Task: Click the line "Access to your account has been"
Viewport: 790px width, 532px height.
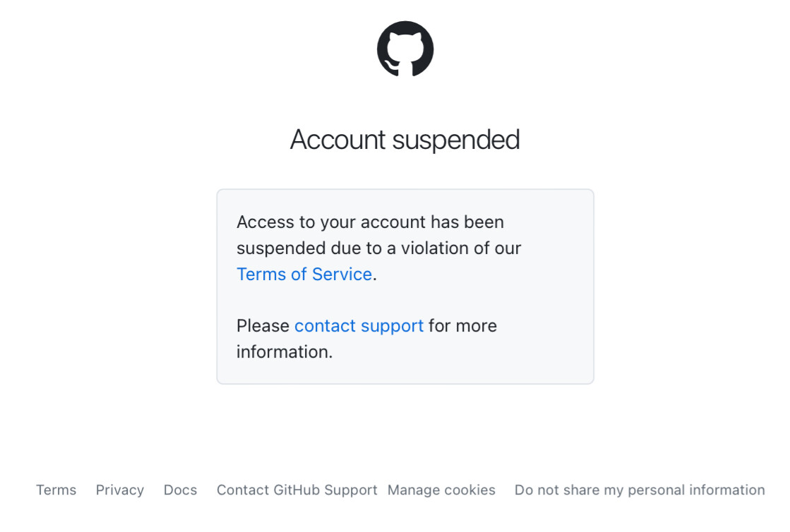Action: point(371,222)
